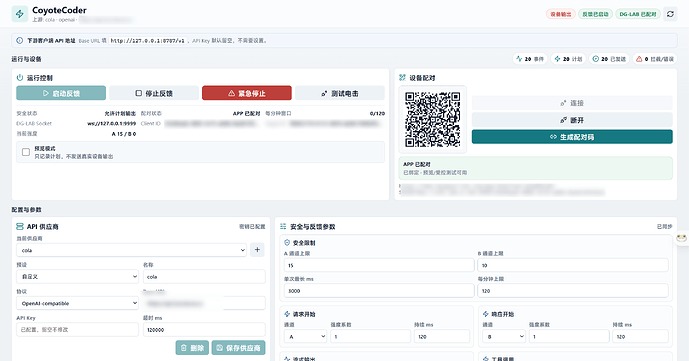Click the info icon beside 下游客户端 API 地址
The image size is (689, 361).
[19, 40]
